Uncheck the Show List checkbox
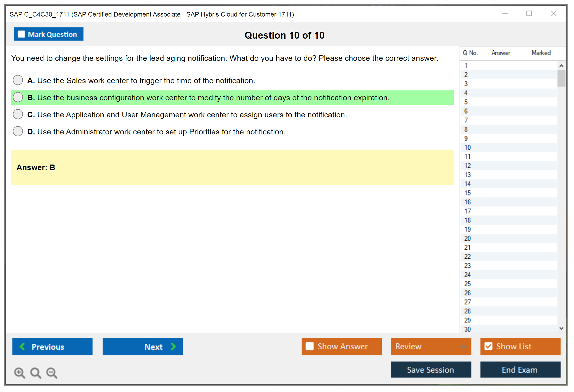The height and width of the screenshot is (392, 574). pyautogui.click(x=488, y=346)
